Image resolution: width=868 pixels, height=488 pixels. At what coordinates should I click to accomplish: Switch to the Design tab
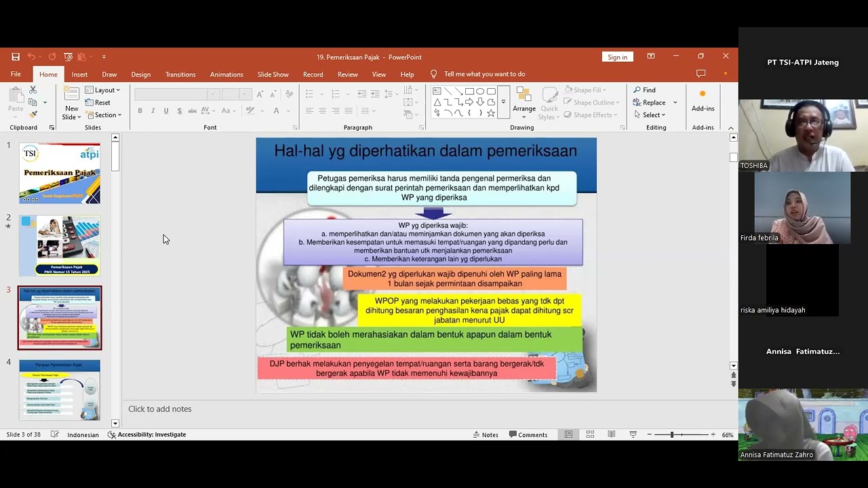tap(141, 75)
